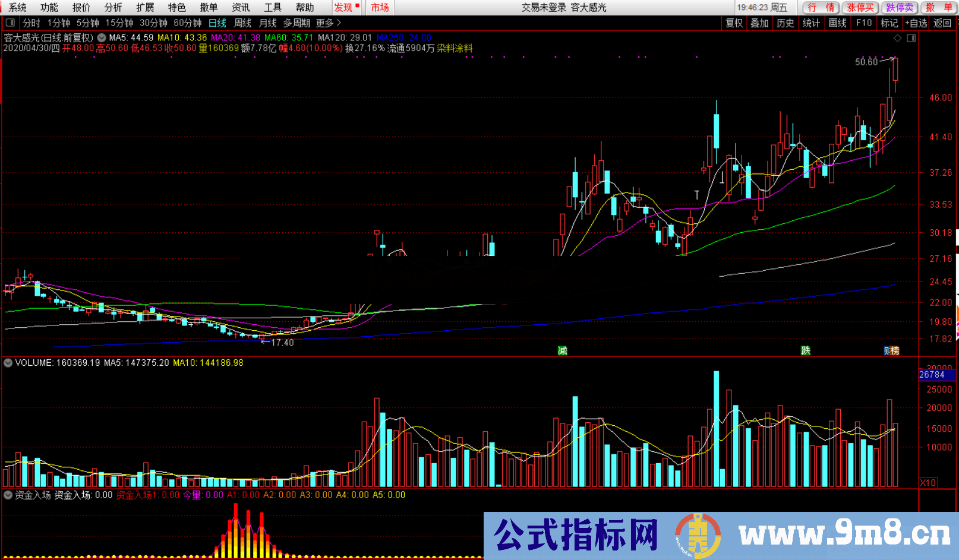
Task: Open the 分析 menu
Action: tap(113, 7)
